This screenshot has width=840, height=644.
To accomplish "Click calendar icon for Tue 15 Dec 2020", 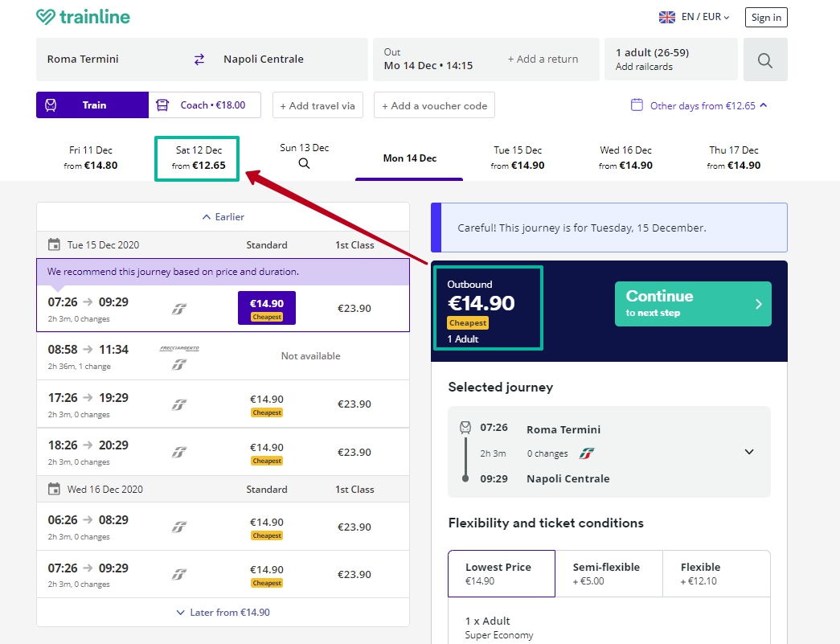I will pyautogui.click(x=54, y=245).
